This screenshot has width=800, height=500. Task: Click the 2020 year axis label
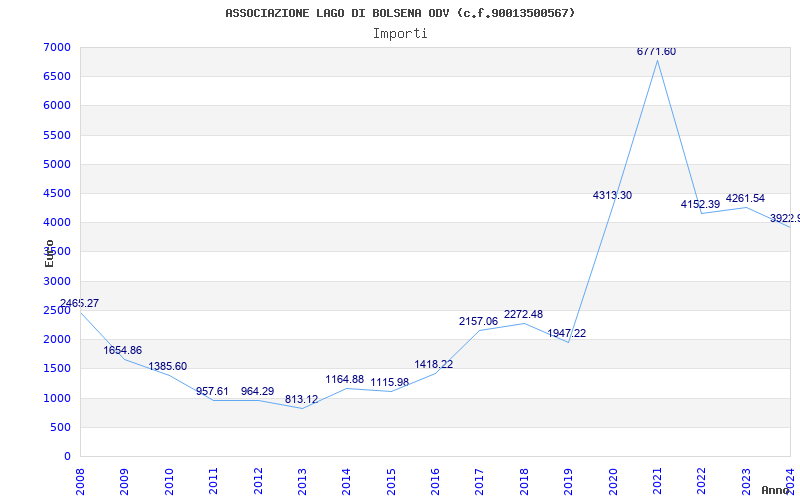pyautogui.click(x=613, y=482)
